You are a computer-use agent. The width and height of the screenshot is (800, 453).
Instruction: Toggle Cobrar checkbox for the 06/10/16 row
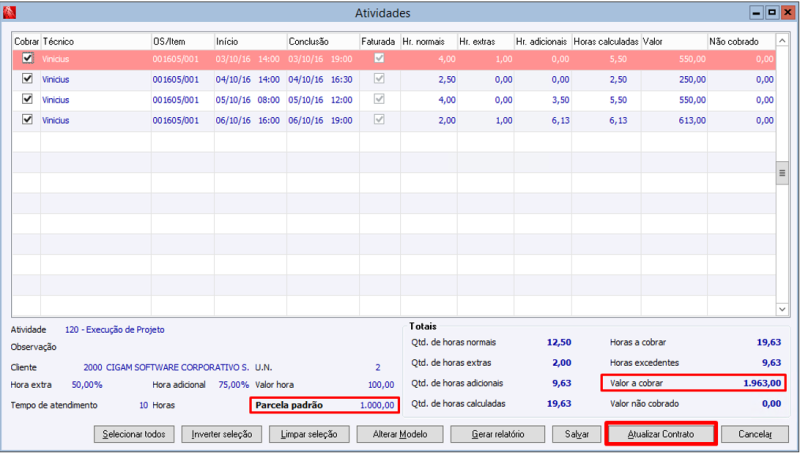click(x=28, y=119)
